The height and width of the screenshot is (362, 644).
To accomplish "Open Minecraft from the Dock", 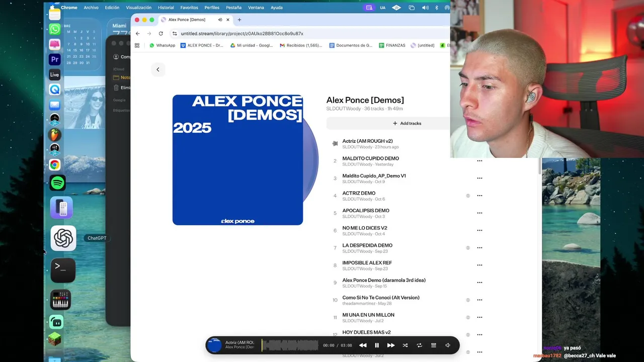I will pyautogui.click(x=55, y=339).
